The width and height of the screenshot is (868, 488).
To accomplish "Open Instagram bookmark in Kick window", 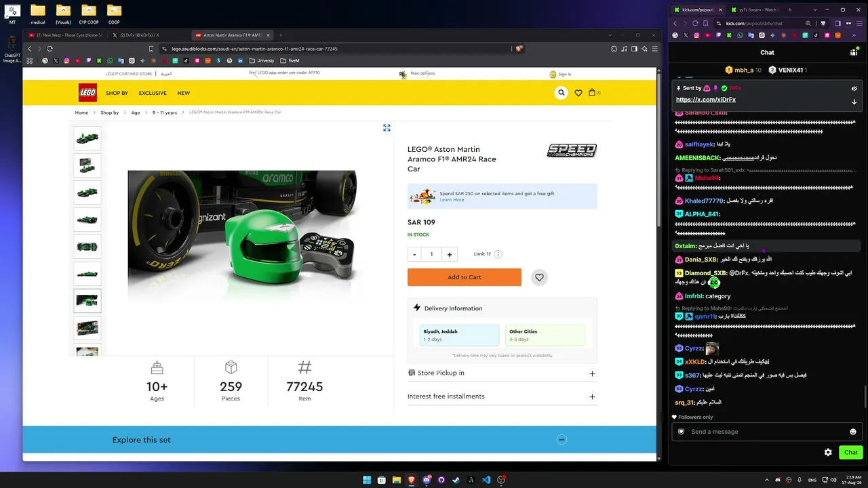I will click(x=696, y=35).
